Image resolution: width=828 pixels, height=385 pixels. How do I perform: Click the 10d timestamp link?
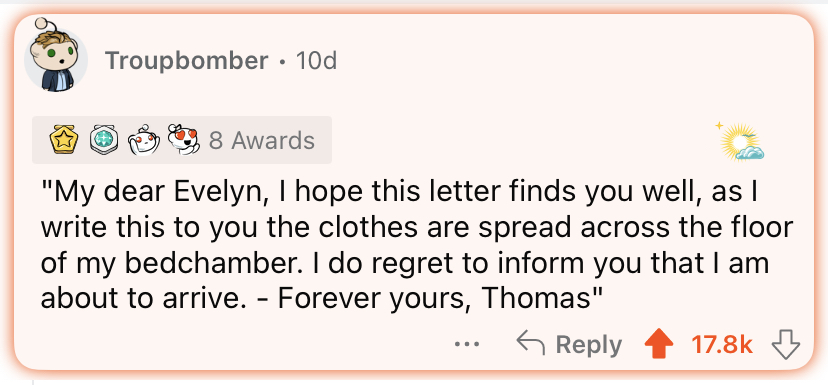[x=316, y=61]
